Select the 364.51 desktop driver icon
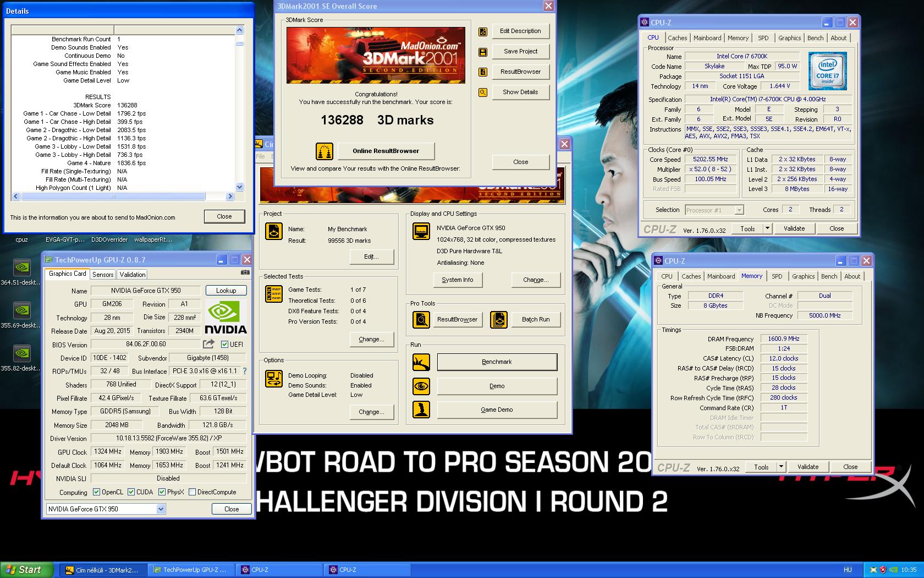924x578 pixels. point(21,268)
